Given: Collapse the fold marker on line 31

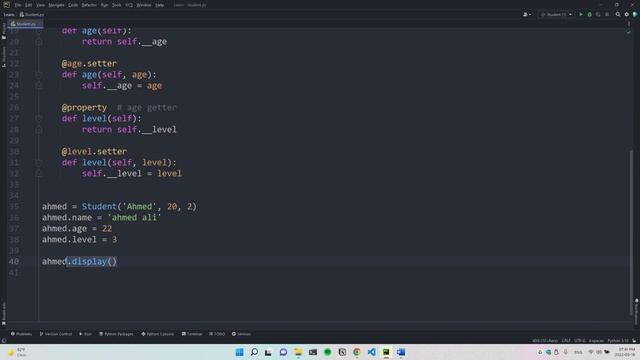Looking at the screenshot, I should tap(39, 162).
